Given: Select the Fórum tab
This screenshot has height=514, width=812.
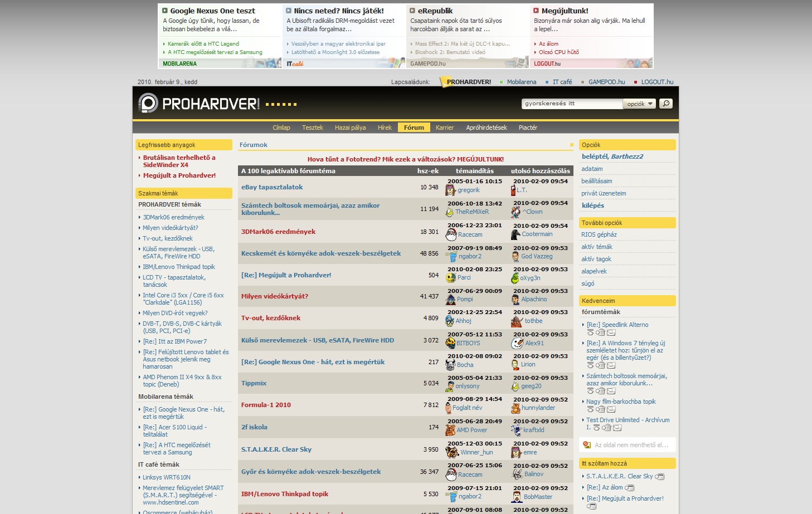Looking at the screenshot, I should tap(414, 128).
